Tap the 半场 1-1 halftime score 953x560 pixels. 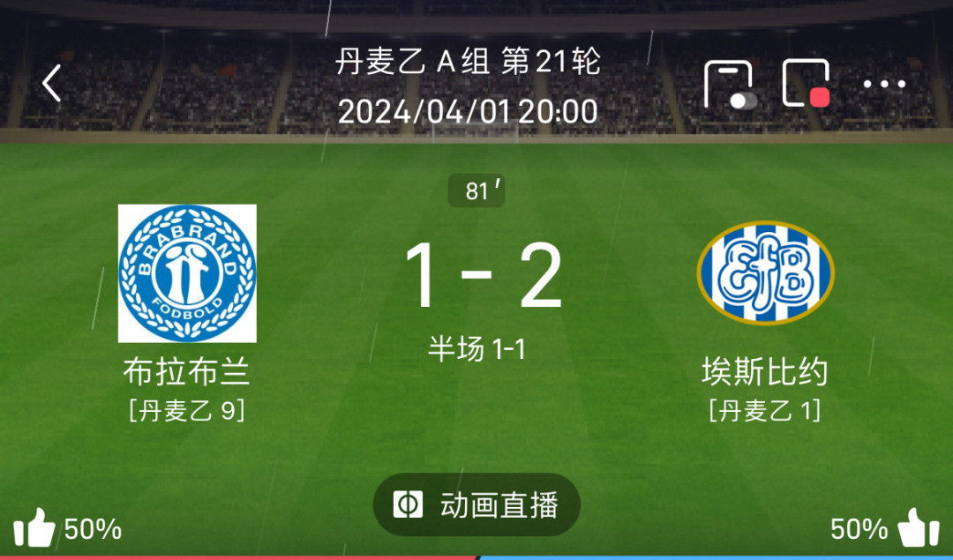click(476, 349)
